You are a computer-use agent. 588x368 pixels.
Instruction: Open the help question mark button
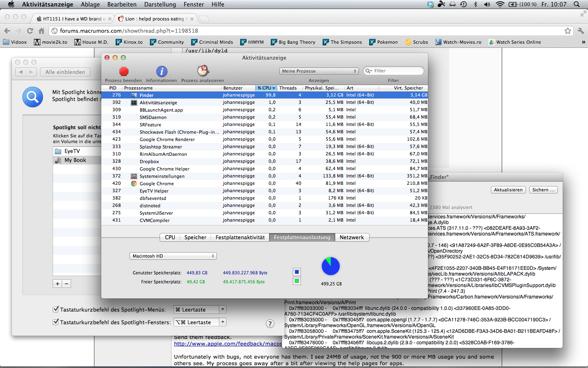tap(270, 324)
